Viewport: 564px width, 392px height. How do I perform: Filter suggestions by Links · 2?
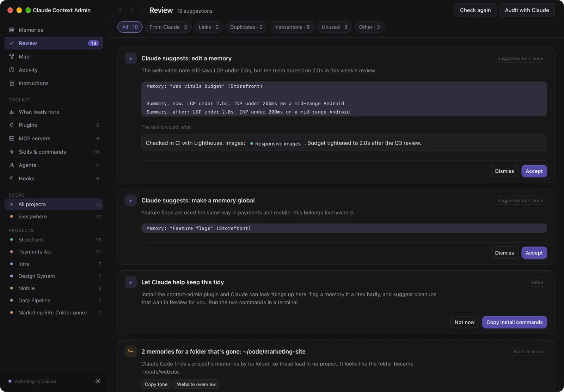[208, 27]
